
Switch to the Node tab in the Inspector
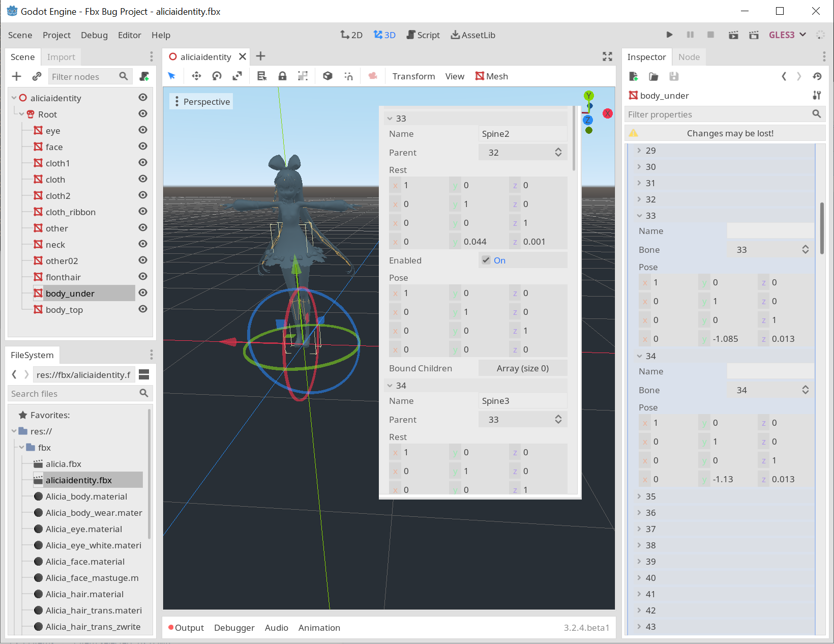click(x=689, y=56)
